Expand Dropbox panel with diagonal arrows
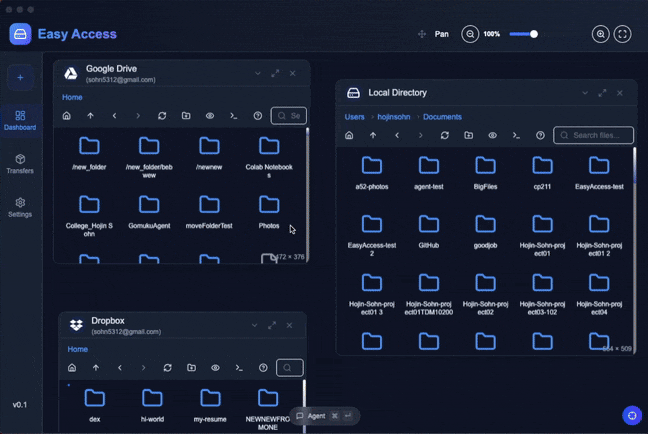The height and width of the screenshot is (434, 648). 272,325
